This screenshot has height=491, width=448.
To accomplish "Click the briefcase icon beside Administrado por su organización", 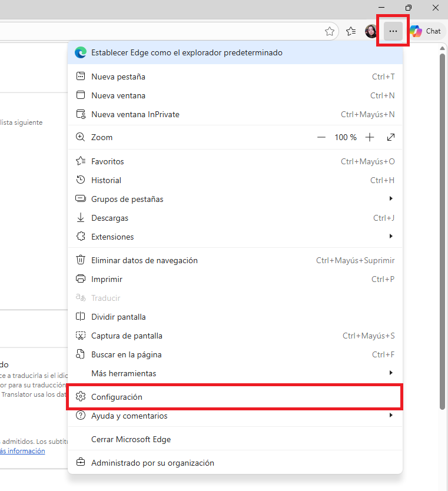I will 81,462.
